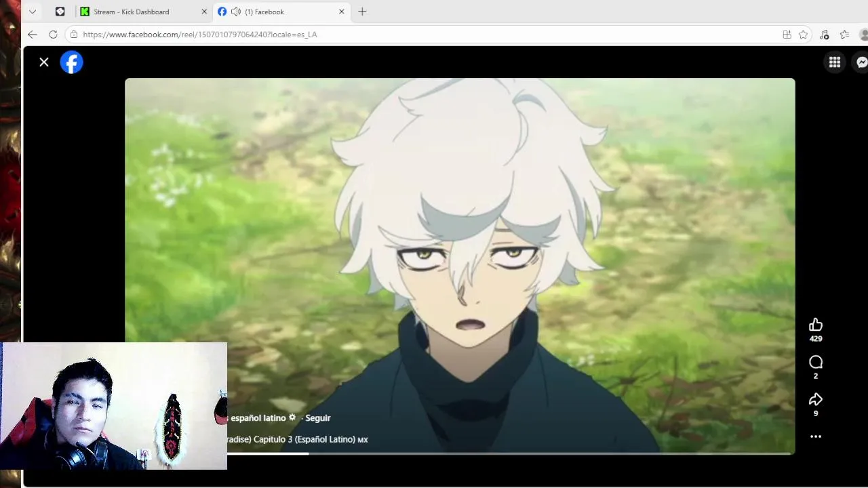The width and height of the screenshot is (868, 488).
Task: Open the Facebook menu grid icon
Action: point(835,62)
